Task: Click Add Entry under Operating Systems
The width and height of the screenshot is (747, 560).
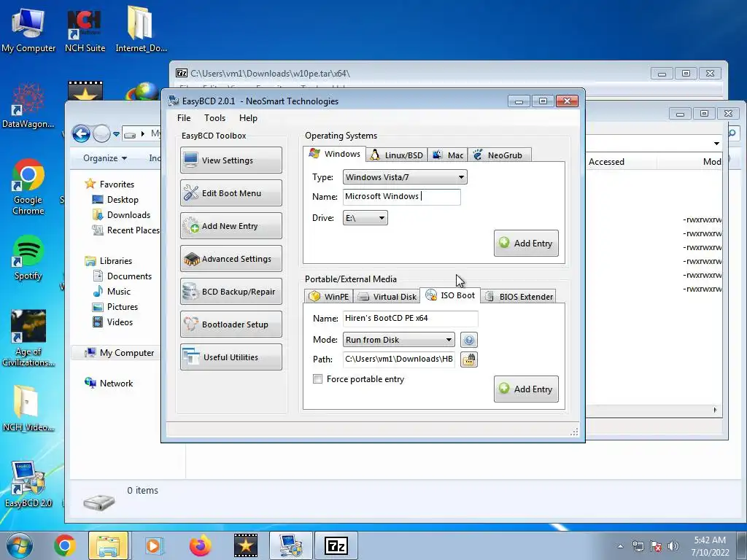Action: point(526,244)
